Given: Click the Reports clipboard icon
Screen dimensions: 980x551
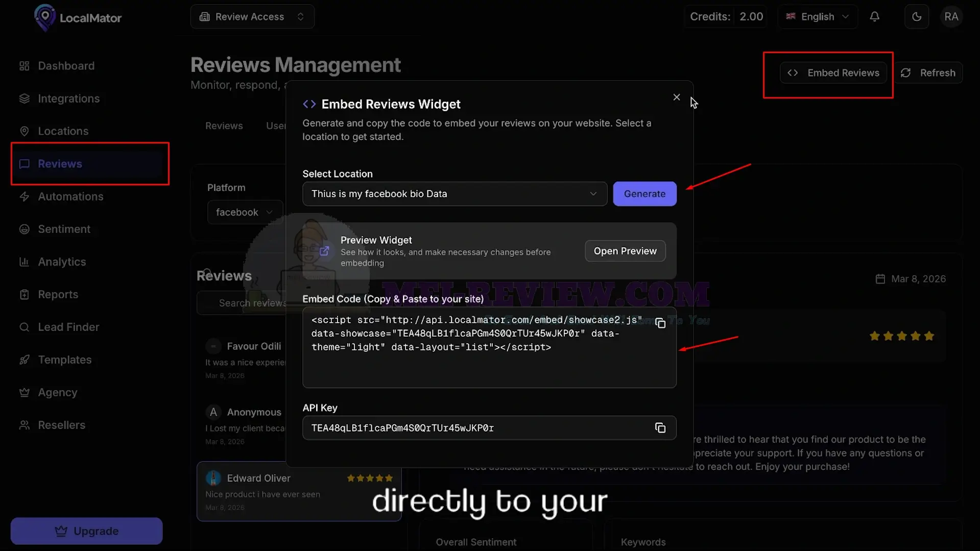Looking at the screenshot, I should (x=24, y=295).
